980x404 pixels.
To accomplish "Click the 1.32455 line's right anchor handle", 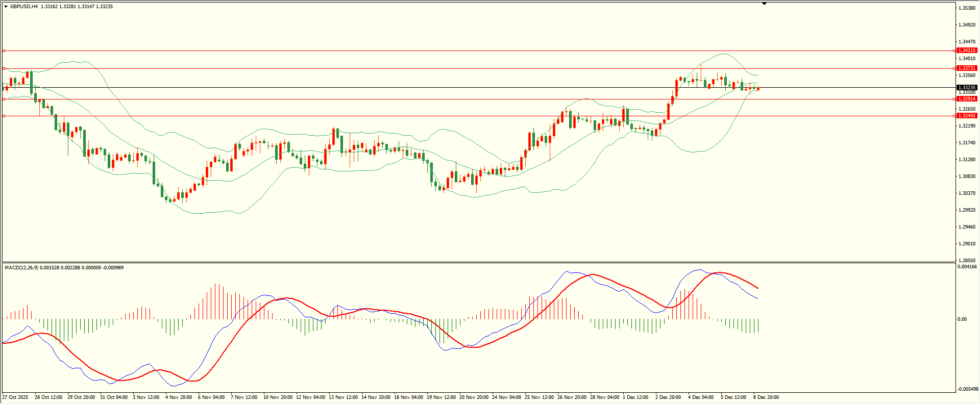I will (x=954, y=116).
